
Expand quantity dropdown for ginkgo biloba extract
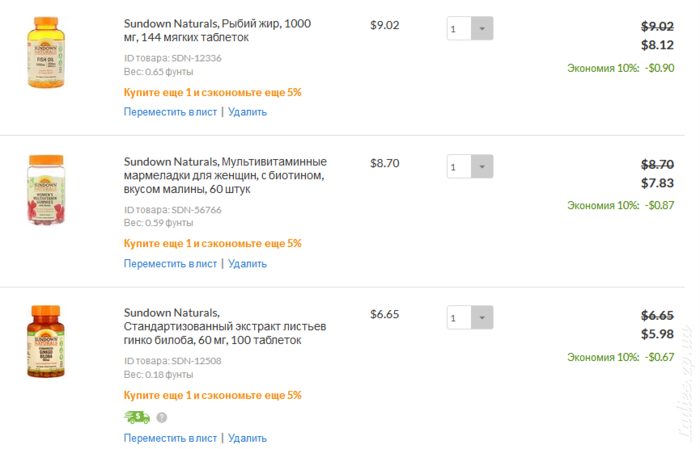[482, 317]
